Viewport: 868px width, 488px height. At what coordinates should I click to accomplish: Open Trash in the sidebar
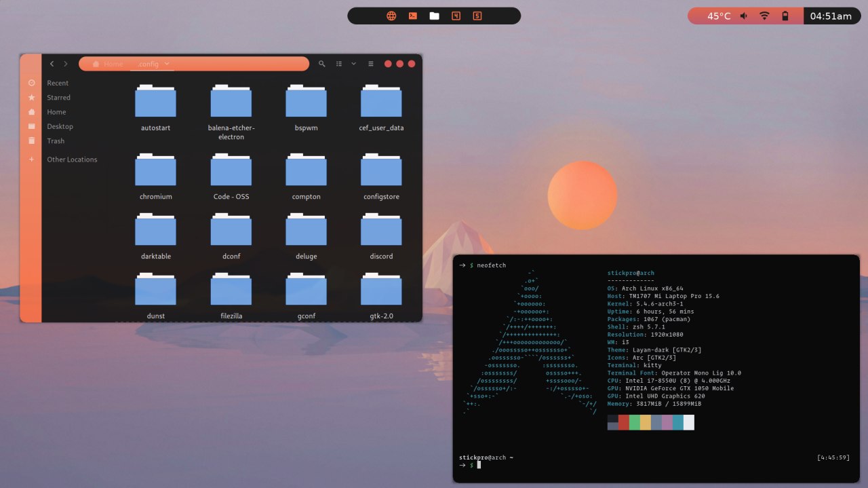point(56,141)
